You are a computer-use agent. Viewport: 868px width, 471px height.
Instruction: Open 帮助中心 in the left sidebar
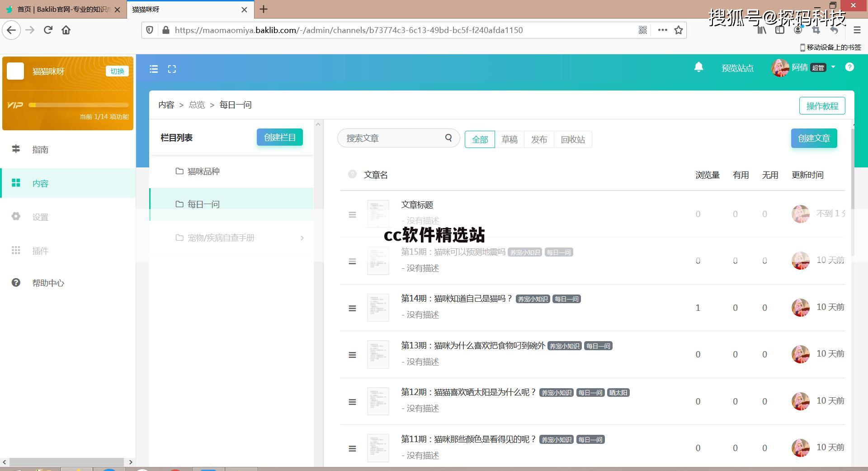[68, 283]
